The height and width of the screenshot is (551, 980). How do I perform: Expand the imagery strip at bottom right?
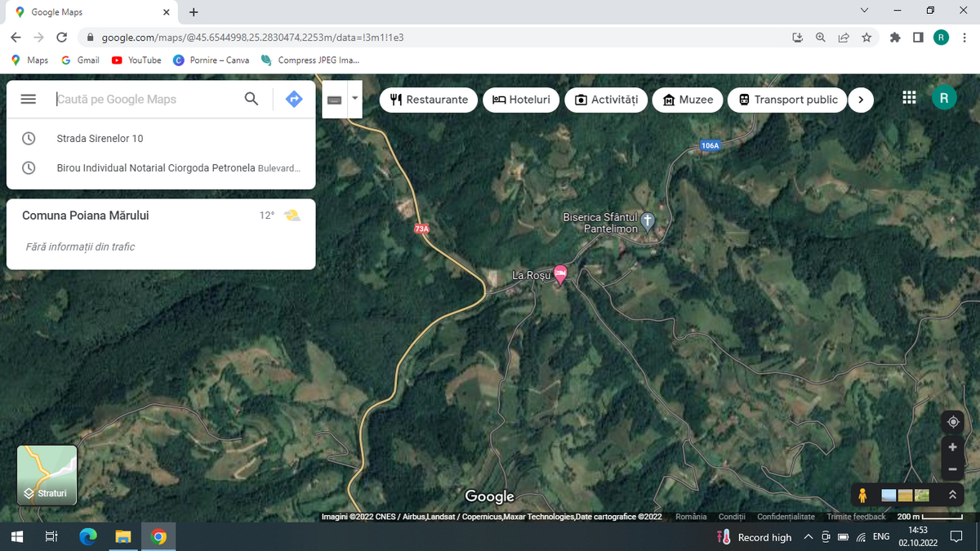[952, 495]
